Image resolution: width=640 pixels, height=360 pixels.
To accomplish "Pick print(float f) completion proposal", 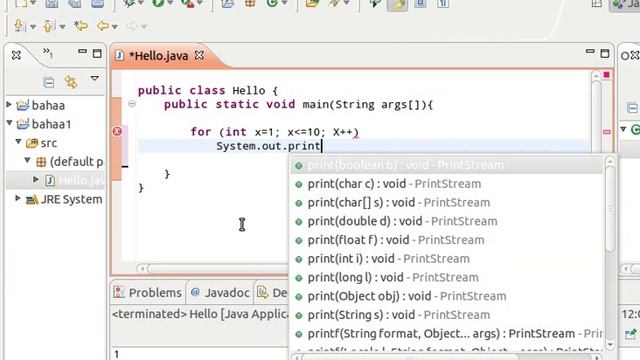I will click(446, 240).
